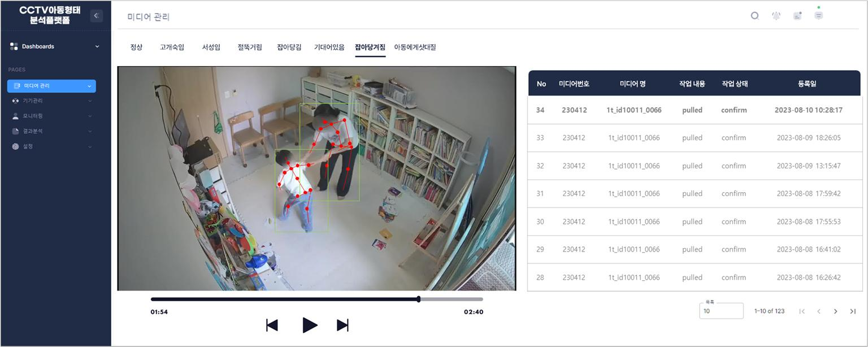868x347 pixels.
Task: Click media number 230412 in row 29
Action: click(574, 250)
